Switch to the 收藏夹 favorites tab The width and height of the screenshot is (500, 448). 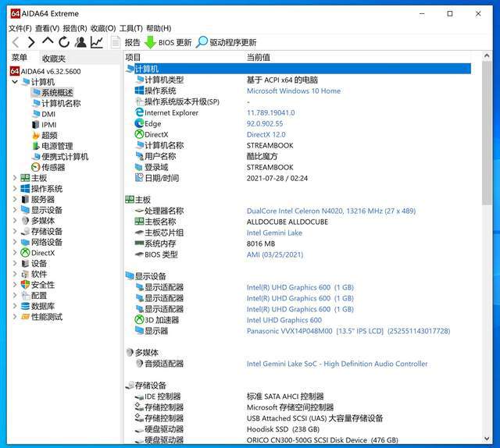(54, 59)
